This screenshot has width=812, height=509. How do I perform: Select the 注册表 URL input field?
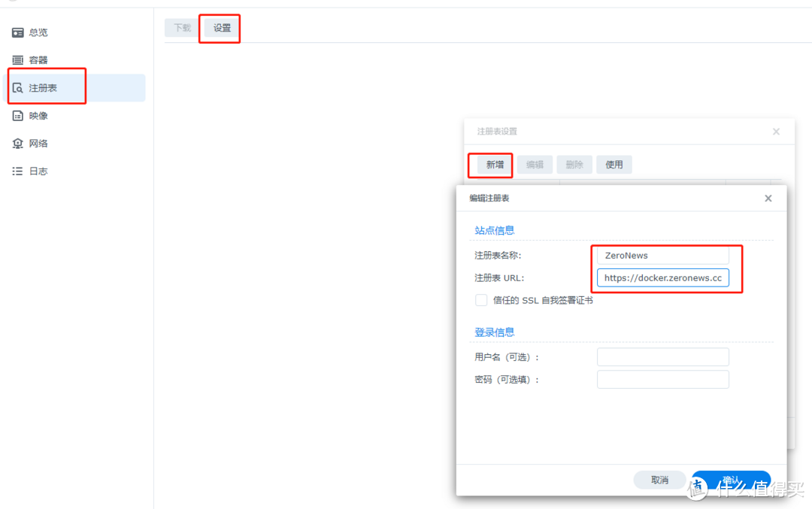[x=662, y=277]
